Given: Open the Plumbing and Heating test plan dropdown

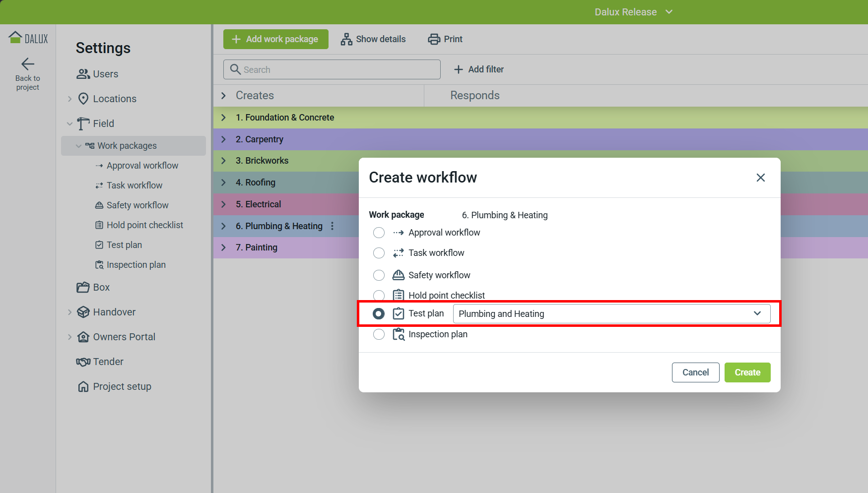Looking at the screenshot, I should point(611,314).
